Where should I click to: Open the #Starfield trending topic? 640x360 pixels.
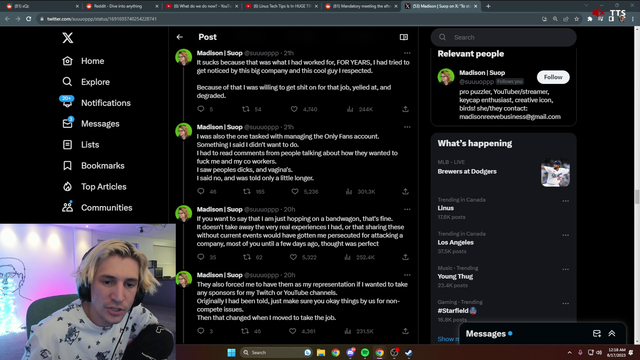[x=457, y=311]
